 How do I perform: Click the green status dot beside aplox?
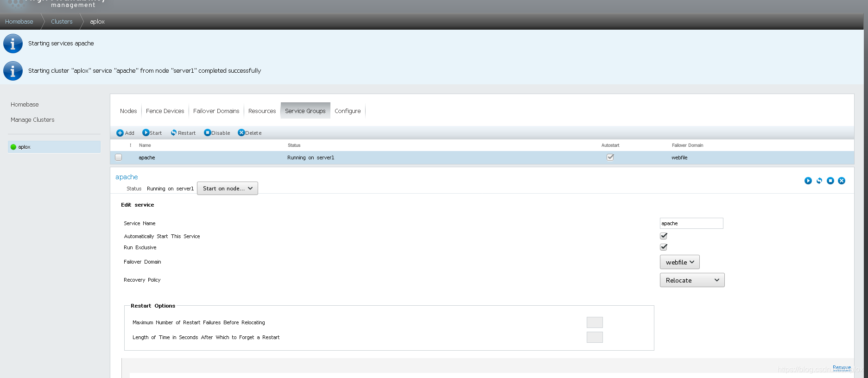pos(13,147)
